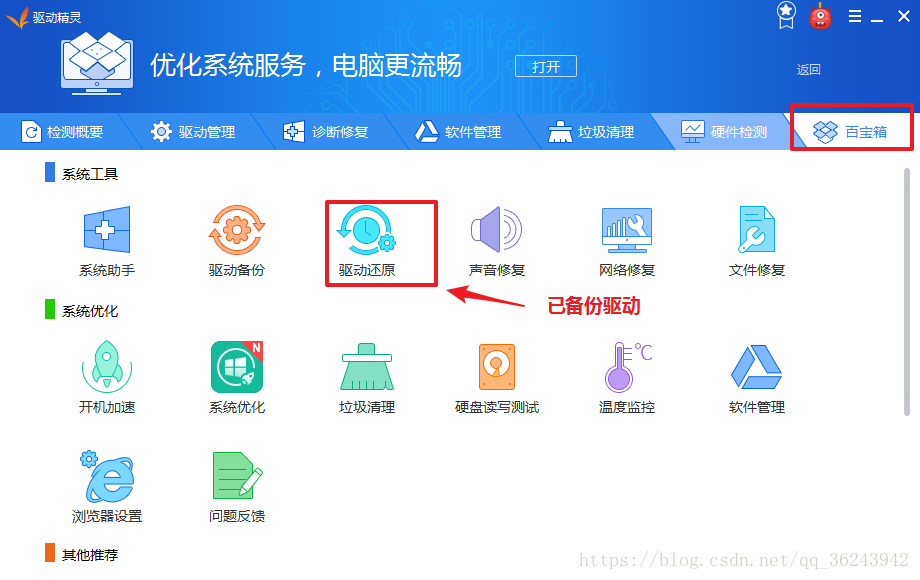Click the banner text 优化系统服务，电脑更流畅
This screenshot has width=920, height=580.
pyautogui.click(x=306, y=65)
